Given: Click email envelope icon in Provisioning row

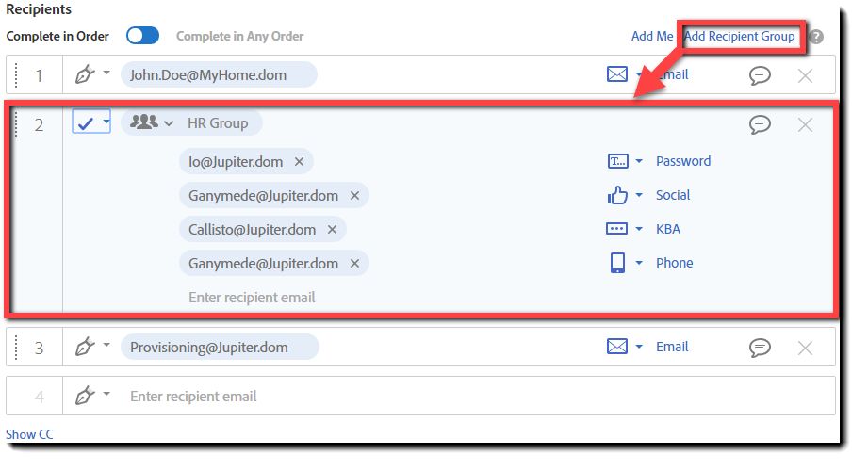Looking at the screenshot, I should [616, 347].
